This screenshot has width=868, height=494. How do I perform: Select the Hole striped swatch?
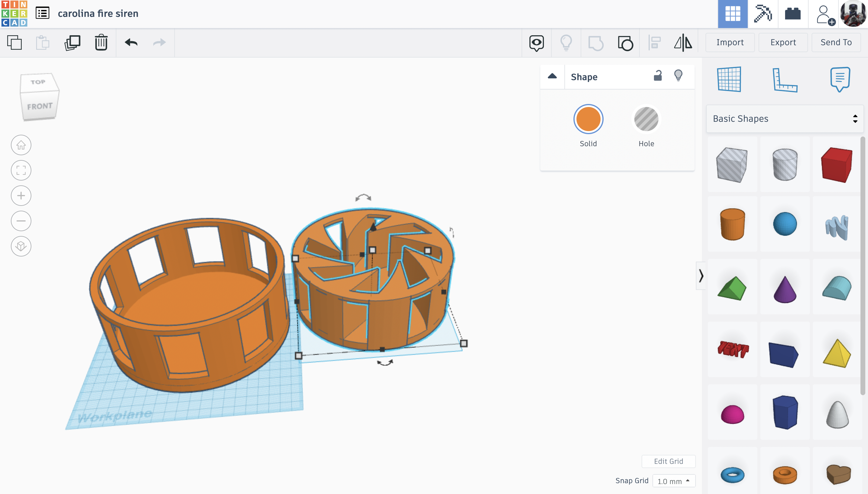click(646, 119)
